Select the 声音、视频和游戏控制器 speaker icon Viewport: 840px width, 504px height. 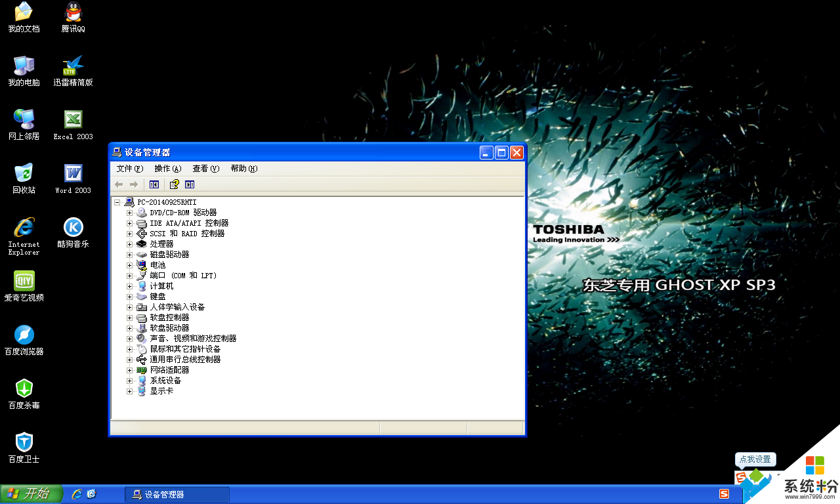click(142, 339)
